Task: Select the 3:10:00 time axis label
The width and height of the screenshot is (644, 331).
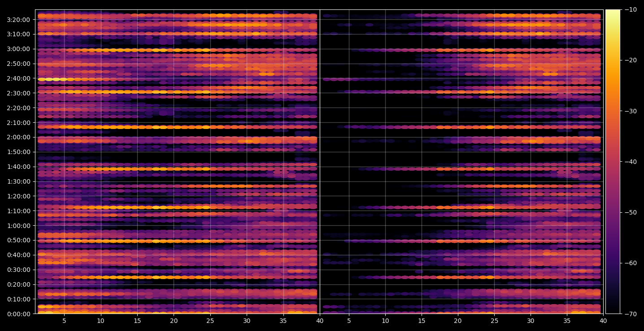Action: tap(19, 34)
